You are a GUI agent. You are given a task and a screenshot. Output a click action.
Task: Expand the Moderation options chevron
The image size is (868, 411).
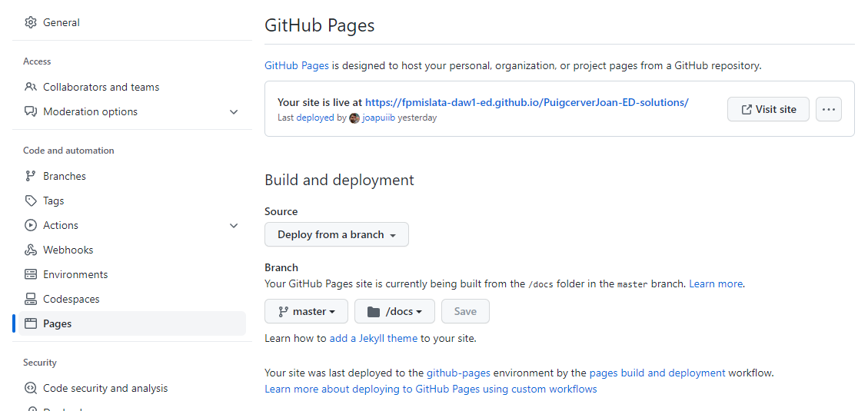pos(234,111)
